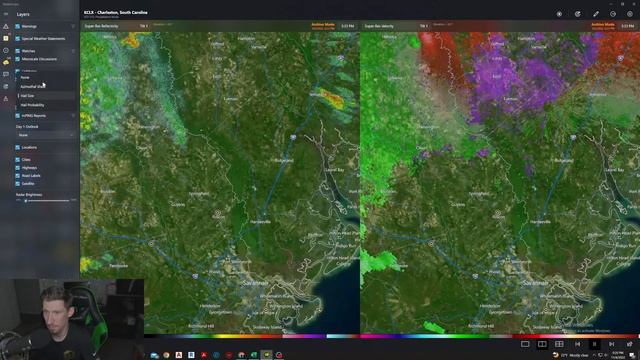
Task: Open the Super-Res Velocity product selector
Action: pos(379,26)
